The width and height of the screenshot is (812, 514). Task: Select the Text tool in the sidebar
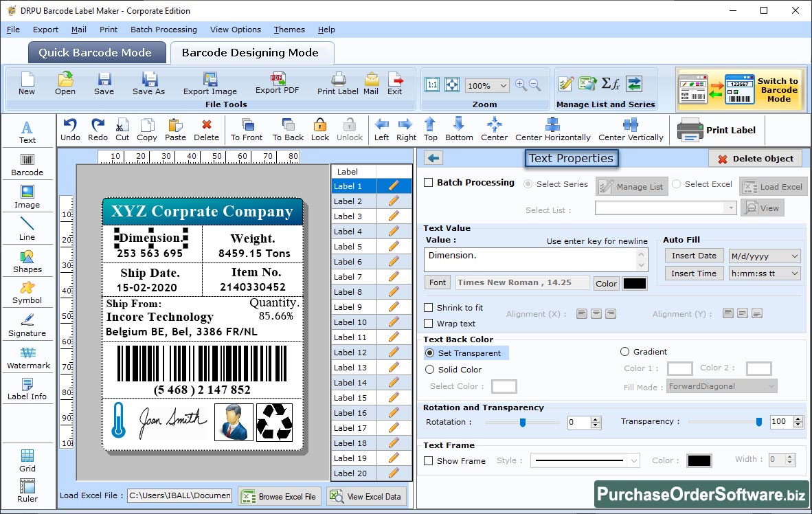click(27, 132)
